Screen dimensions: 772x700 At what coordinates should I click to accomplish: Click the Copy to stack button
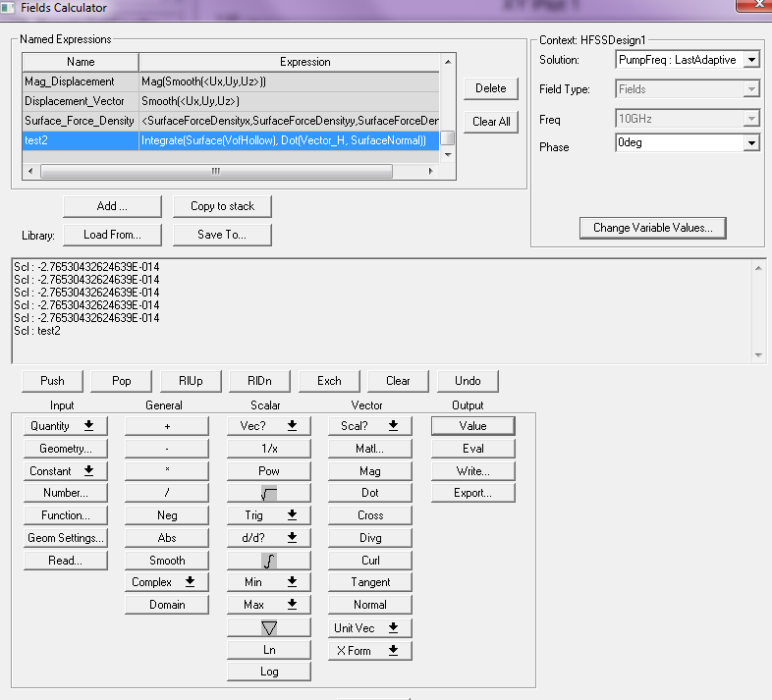tap(222, 206)
